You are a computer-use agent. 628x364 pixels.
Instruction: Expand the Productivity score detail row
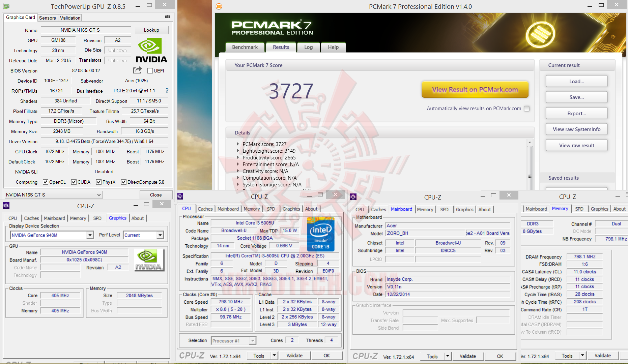coord(238,158)
